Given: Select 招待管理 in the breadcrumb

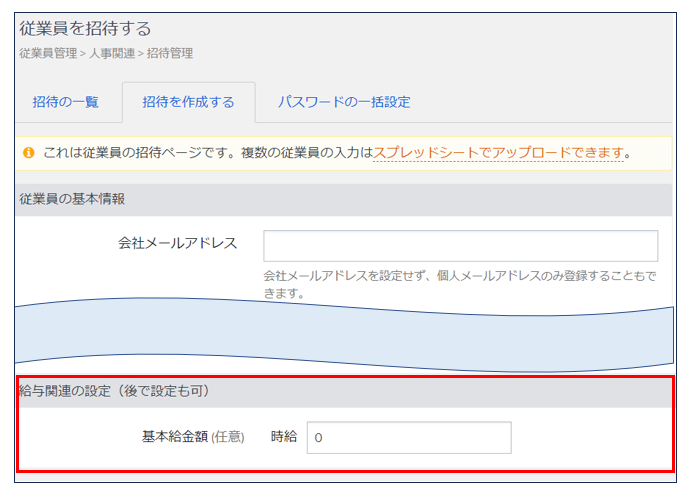Looking at the screenshot, I should (x=169, y=53).
